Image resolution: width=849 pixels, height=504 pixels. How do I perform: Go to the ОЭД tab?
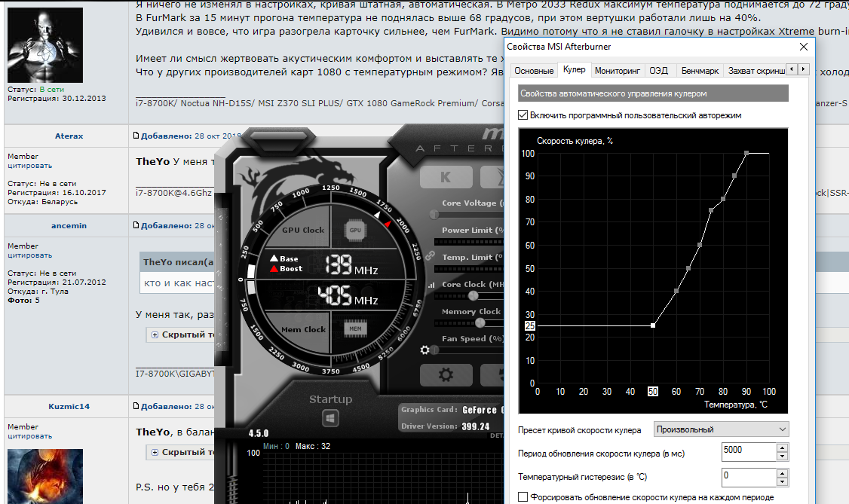pos(659,71)
